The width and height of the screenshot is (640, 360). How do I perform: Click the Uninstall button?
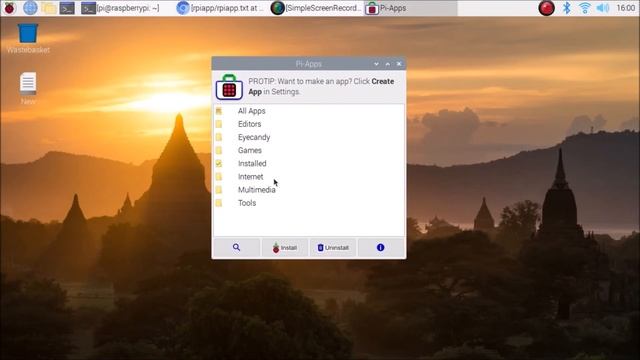[x=333, y=247]
